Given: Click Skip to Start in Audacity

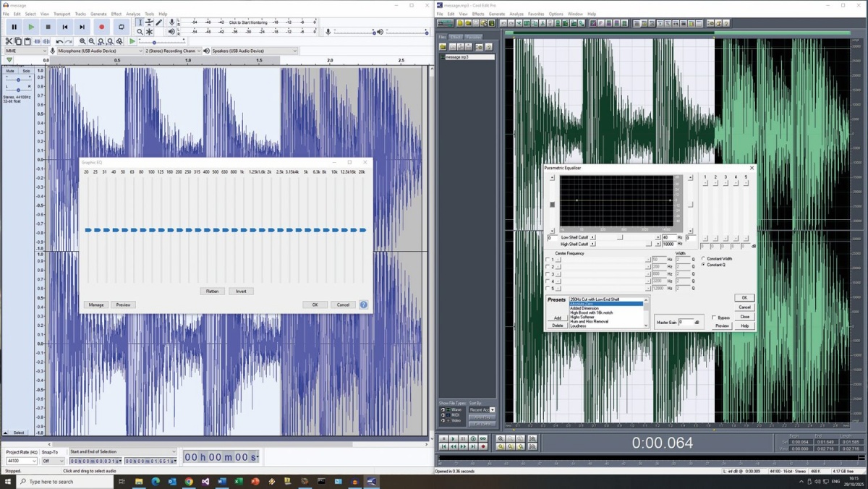Looking at the screenshot, I should 65,27.
